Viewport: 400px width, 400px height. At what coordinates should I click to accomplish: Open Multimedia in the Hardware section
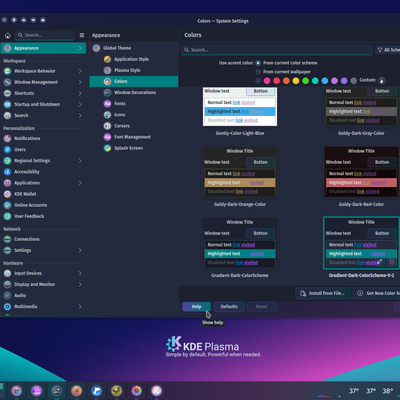43,307
